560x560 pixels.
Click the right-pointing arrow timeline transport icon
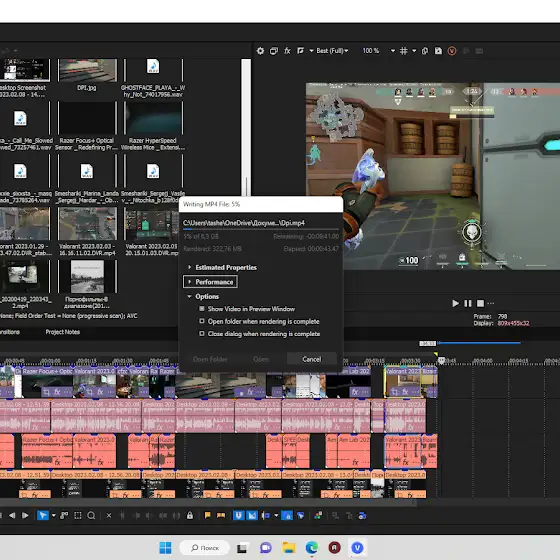[x=25, y=515]
